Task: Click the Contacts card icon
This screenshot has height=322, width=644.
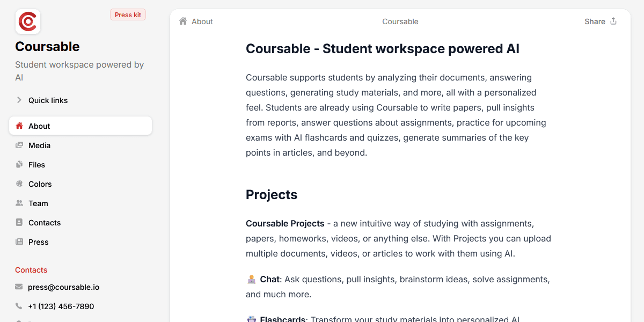Action: 19,223
